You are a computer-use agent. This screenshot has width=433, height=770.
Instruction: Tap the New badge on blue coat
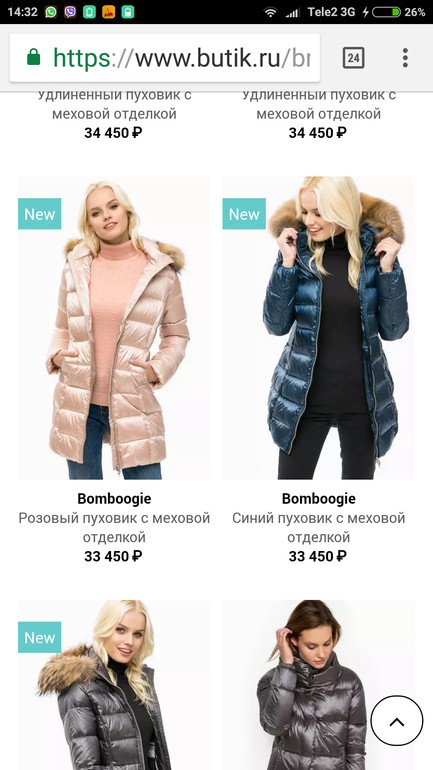click(244, 214)
